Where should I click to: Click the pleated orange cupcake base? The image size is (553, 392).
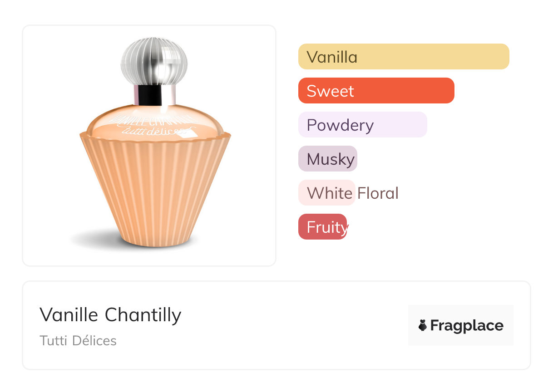[154, 191]
